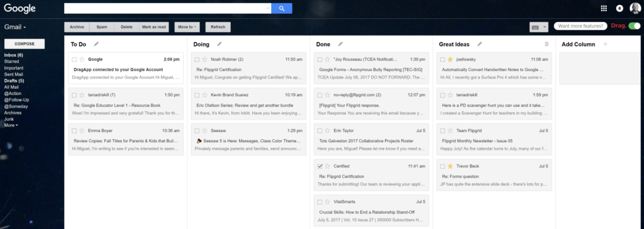Open the @Someday label
Image resolution: width=644 pixels, height=229 pixels.
[16, 106]
